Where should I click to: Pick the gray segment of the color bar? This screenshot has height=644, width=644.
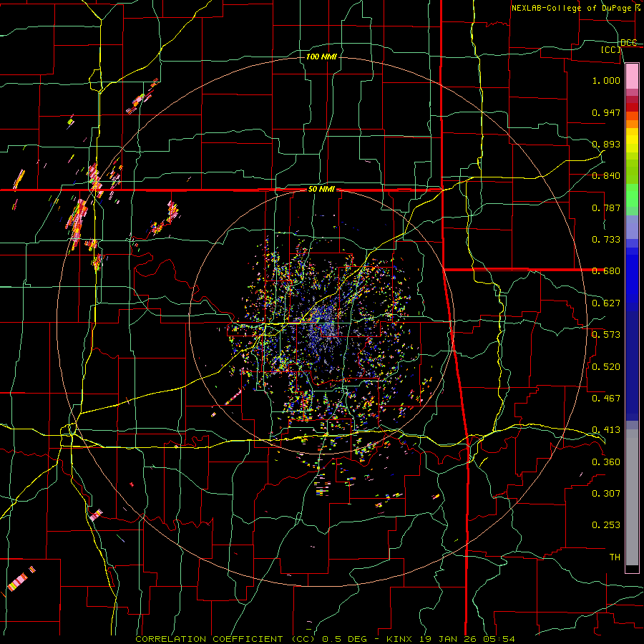632,497
